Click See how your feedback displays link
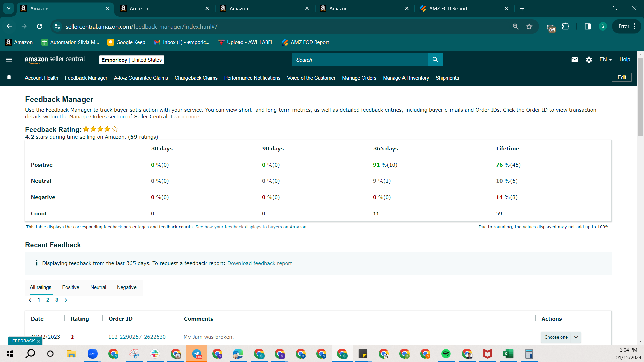Viewport: 644px width, 362px height. (251, 227)
